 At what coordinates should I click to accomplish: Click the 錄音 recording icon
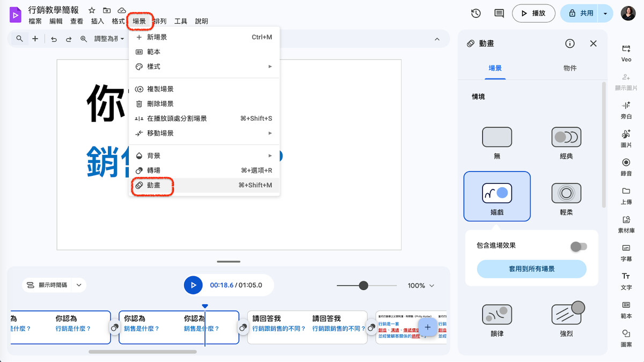point(626,167)
